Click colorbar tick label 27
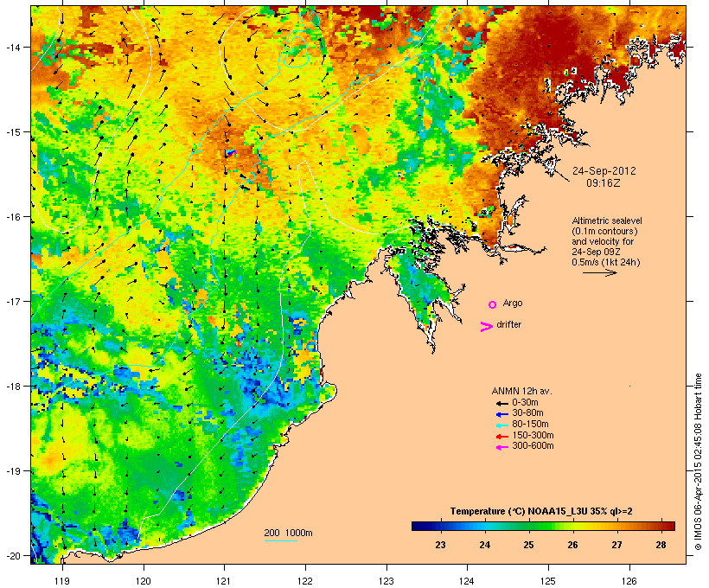The width and height of the screenshot is (709, 588). (616, 545)
